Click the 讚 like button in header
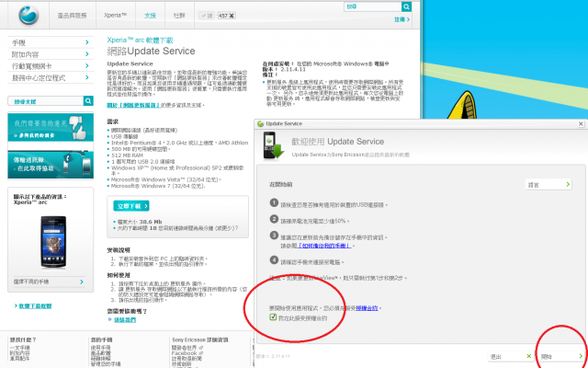588x368 pixels. [x=207, y=16]
